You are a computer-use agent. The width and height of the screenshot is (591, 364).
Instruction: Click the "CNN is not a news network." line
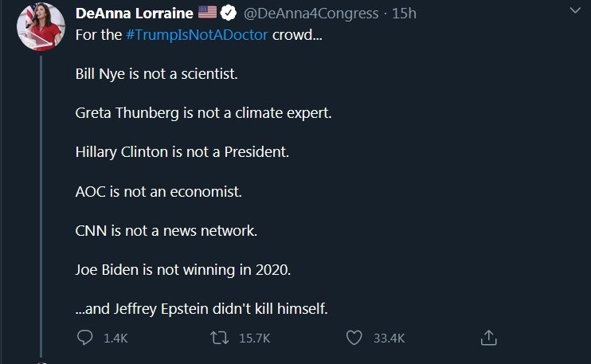coord(166,229)
